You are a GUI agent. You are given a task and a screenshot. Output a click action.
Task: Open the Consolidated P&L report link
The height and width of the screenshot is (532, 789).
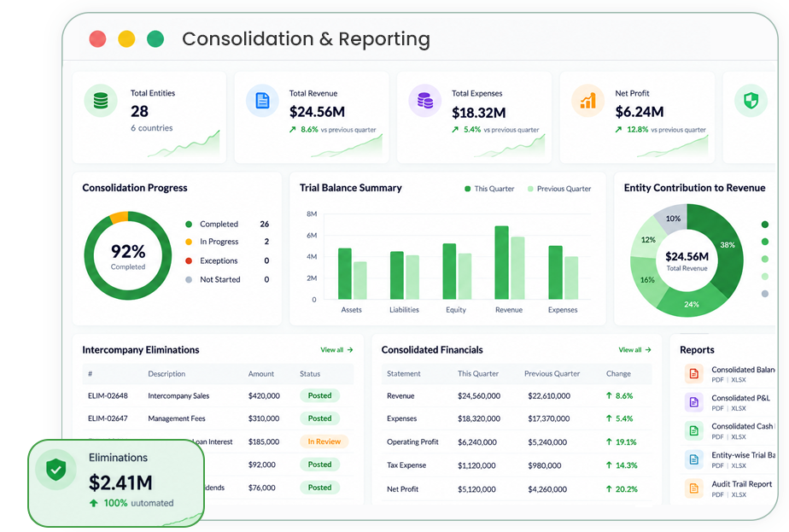[x=740, y=398]
